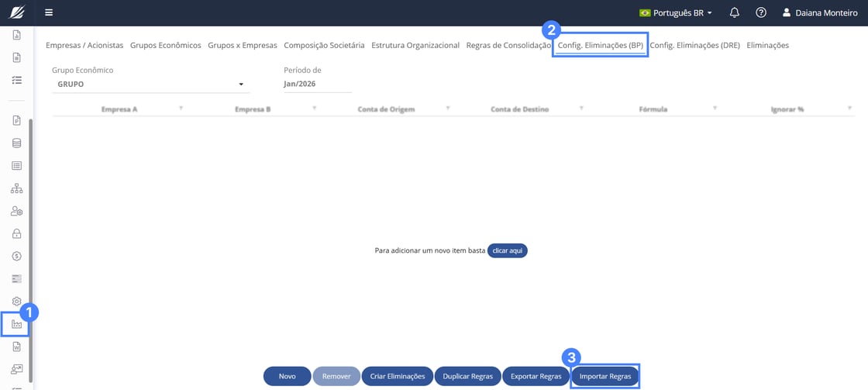Sort by the Conta de Destino header

[x=520, y=109]
